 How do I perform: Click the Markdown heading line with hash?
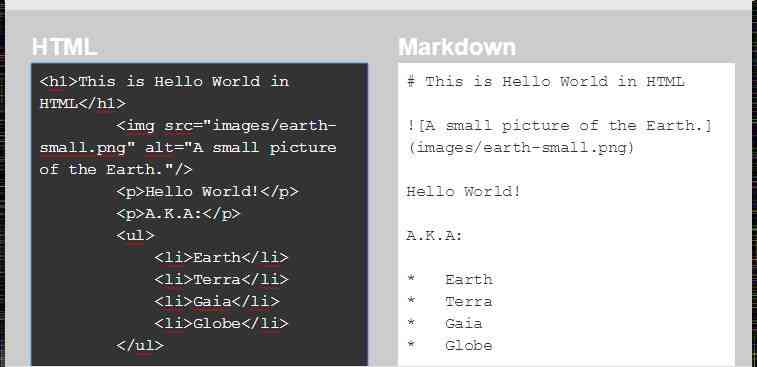tap(546, 81)
